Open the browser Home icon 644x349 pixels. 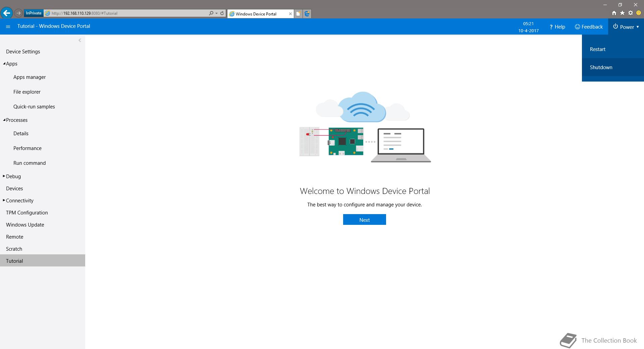[614, 13]
